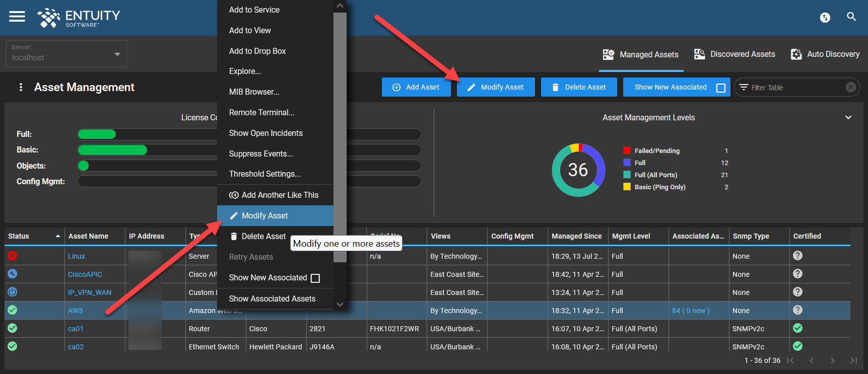Collapse the Asset Management Levels panel chevron

click(848, 117)
